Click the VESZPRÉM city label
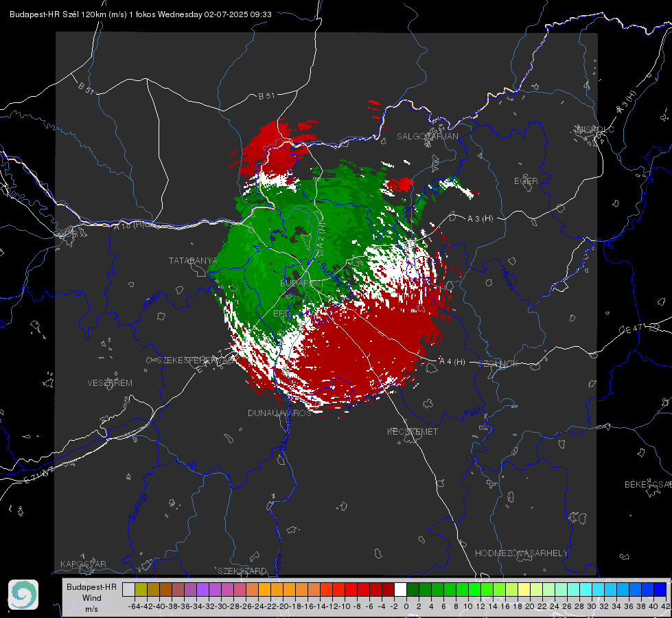 coord(110,382)
